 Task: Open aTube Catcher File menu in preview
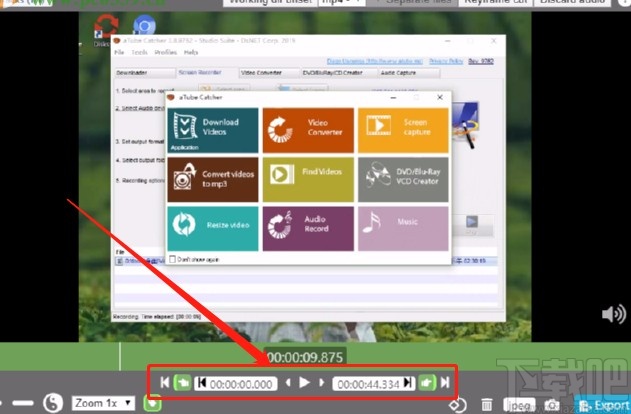pos(119,52)
